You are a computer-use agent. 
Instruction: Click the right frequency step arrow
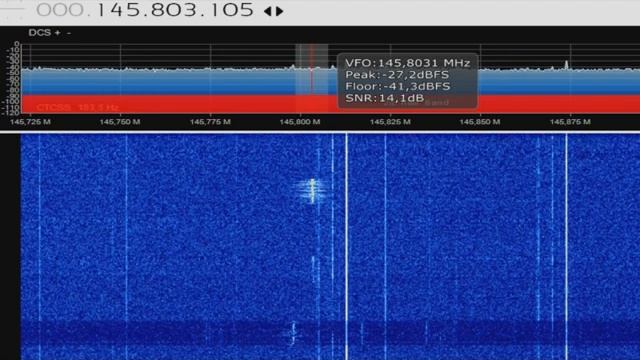(280, 11)
